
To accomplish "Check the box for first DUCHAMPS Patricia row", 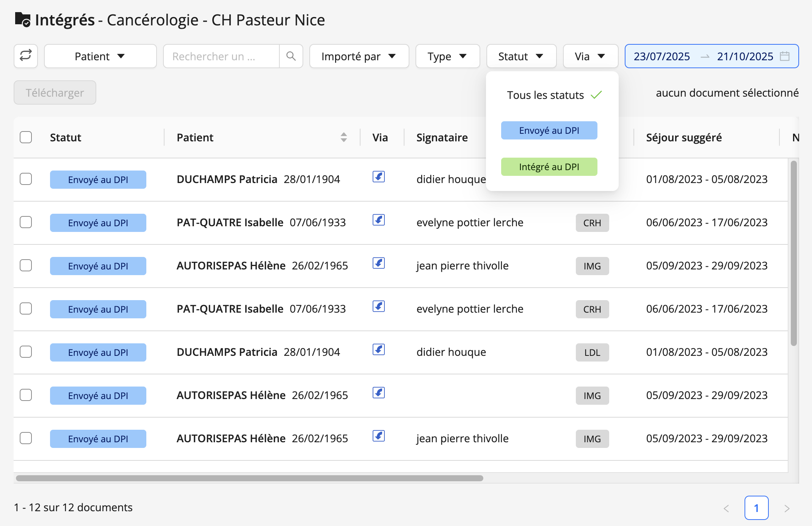I will (26, 179).
